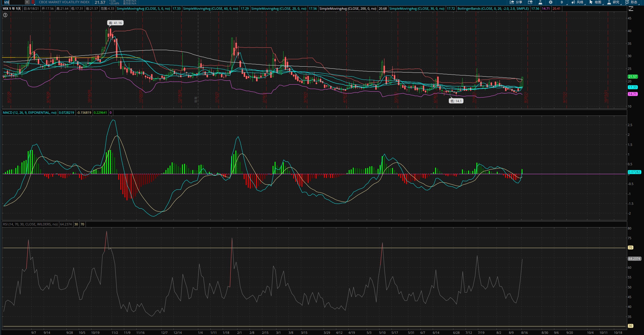Click the 高:21.64 high value
Image resolution: width=644 pixels, height=335 pixels.
click(62, 9)
